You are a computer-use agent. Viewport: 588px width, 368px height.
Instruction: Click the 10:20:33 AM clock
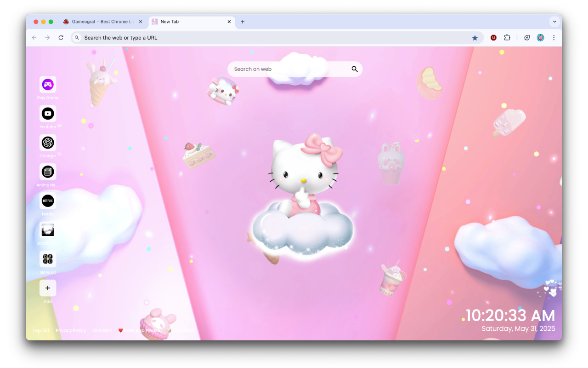[510, 316]
